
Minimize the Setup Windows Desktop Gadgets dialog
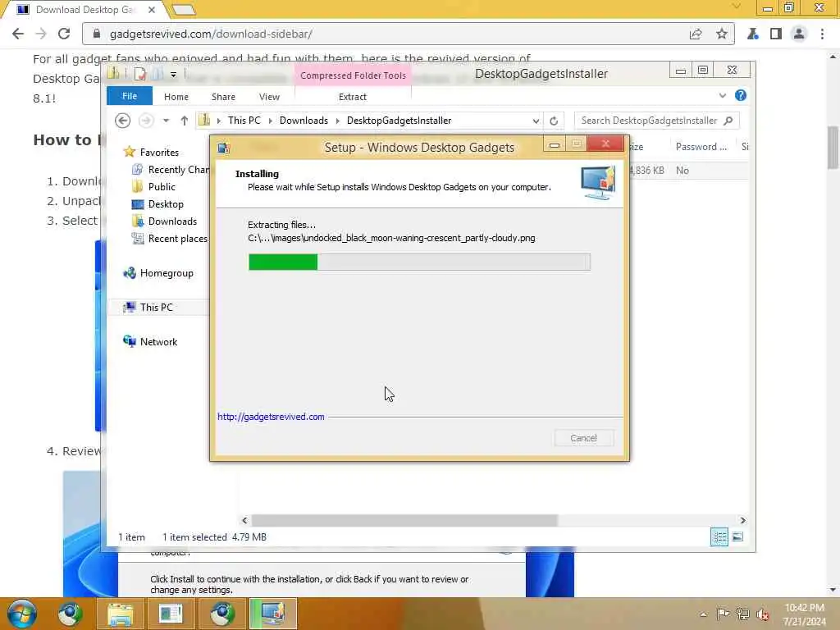(555, 144)
